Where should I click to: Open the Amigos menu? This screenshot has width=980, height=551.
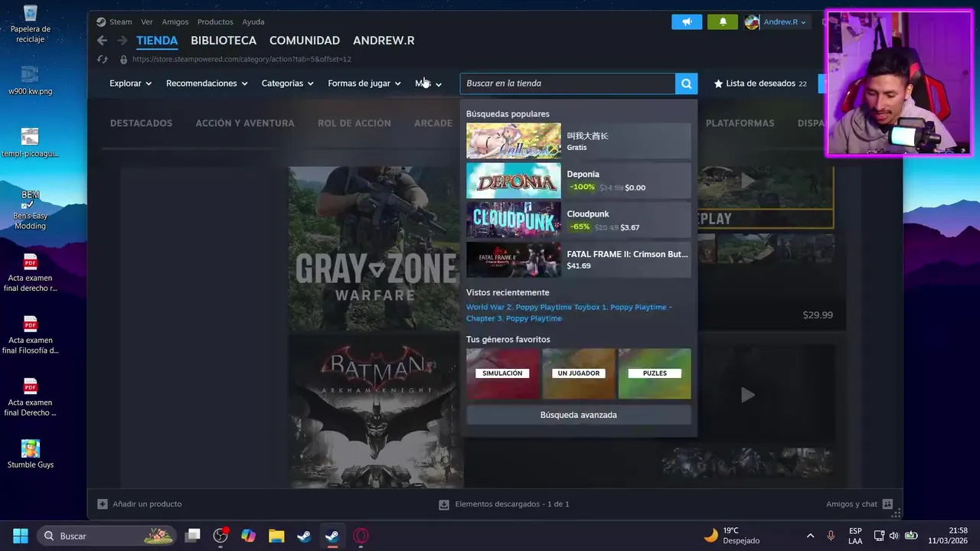(x=175, y=22)
